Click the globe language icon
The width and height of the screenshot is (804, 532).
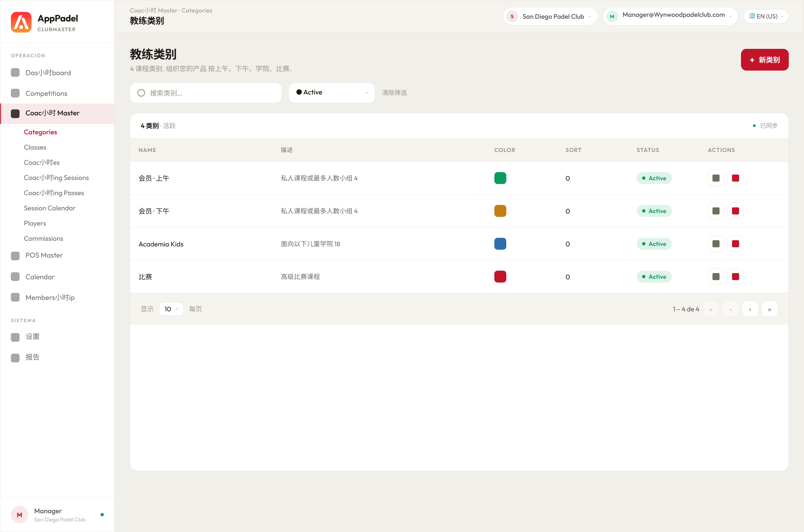[752, 16]
